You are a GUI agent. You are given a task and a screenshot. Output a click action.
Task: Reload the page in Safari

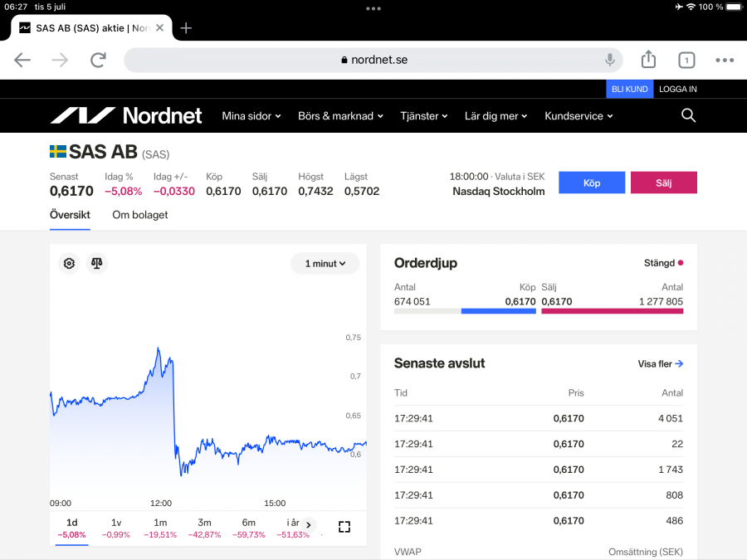[x=98, y=60]
